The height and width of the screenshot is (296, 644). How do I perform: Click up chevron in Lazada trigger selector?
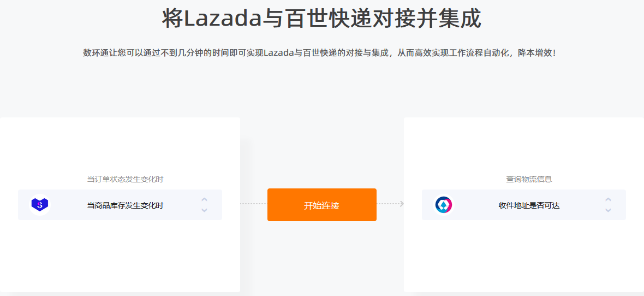click(204, 200)
